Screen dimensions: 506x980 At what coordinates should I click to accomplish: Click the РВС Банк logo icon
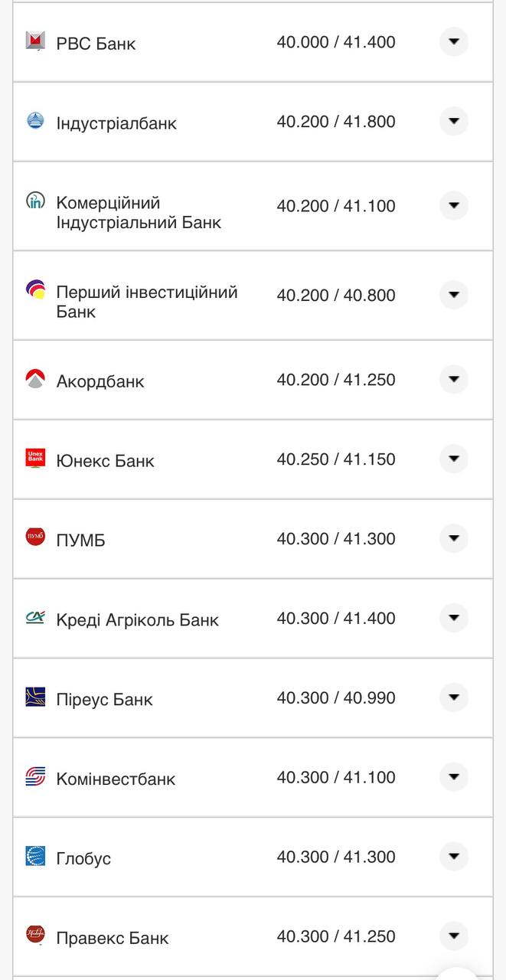tap(34, 43)
